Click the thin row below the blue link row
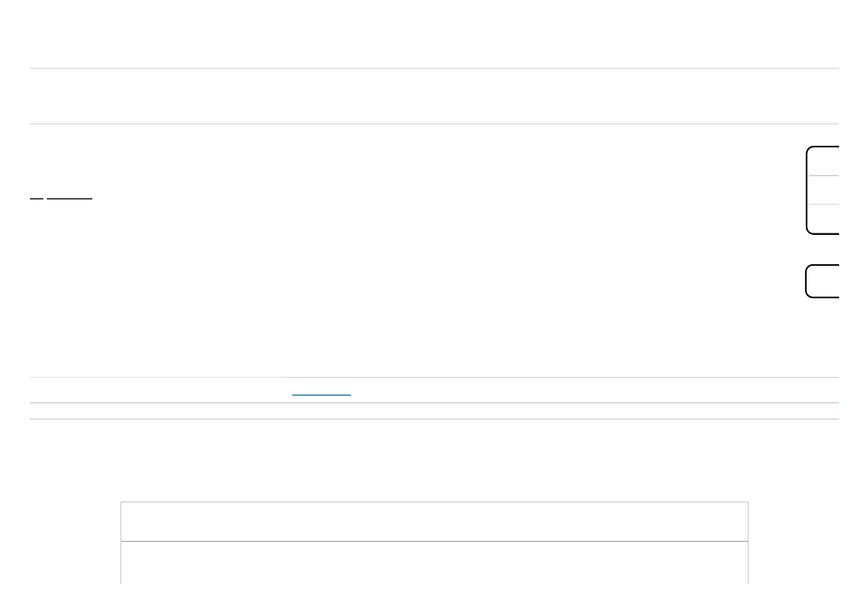 [434, 411]
